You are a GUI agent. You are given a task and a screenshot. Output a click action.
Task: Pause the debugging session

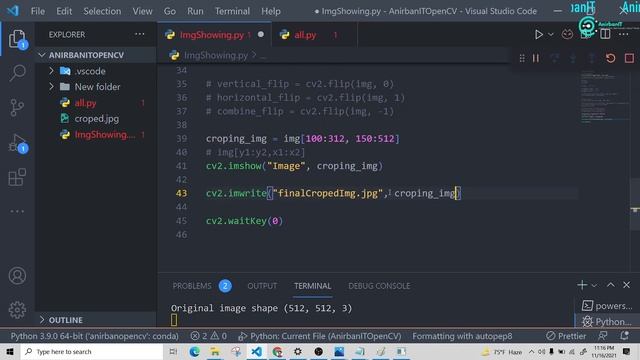[x=536, y=58]
